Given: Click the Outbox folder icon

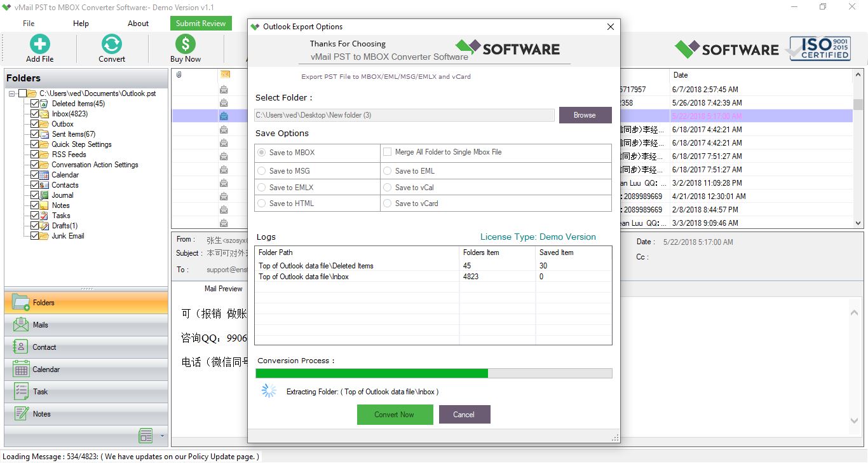Looking at the screenshot, I should click(44, 124).
